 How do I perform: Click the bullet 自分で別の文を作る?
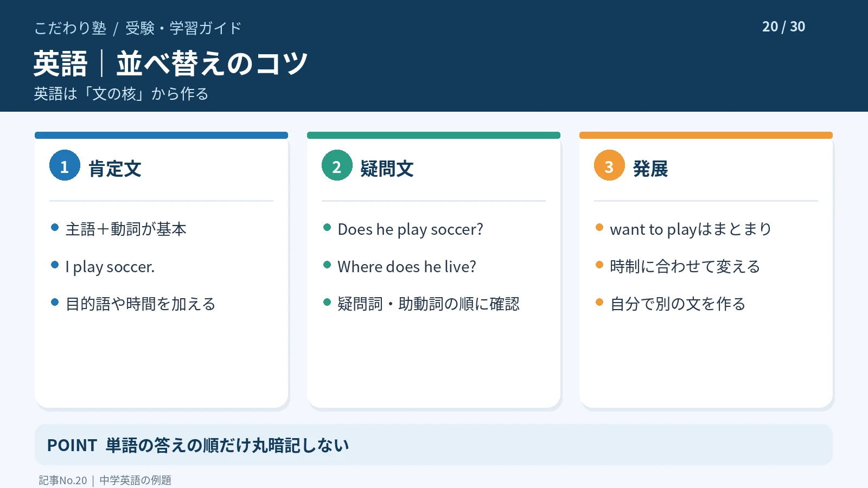tap(678, 304)
